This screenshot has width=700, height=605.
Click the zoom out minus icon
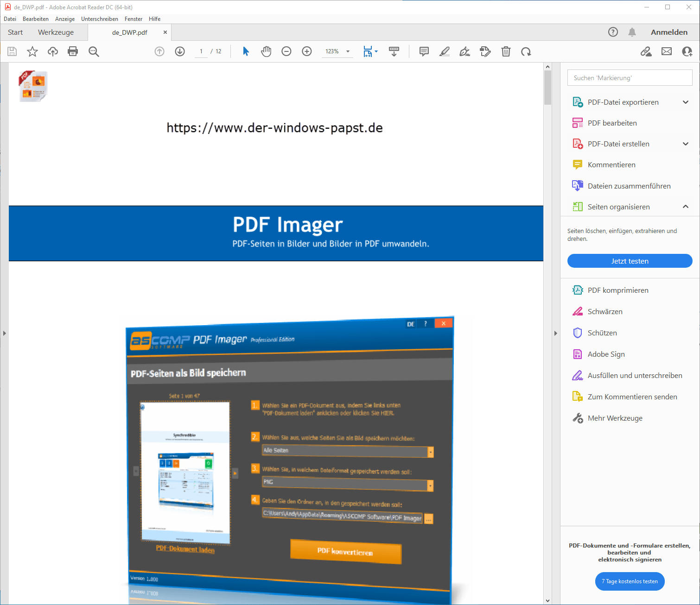coord(286,51)
